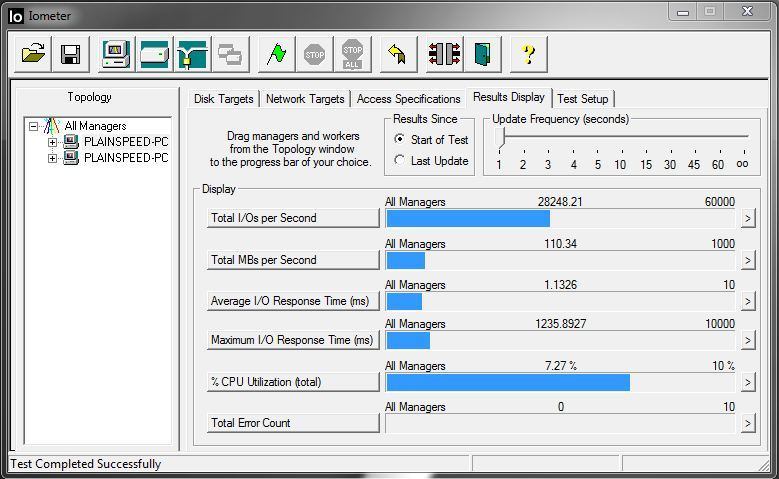Click the 7.27 % CPU value

[x=560, y=366]
